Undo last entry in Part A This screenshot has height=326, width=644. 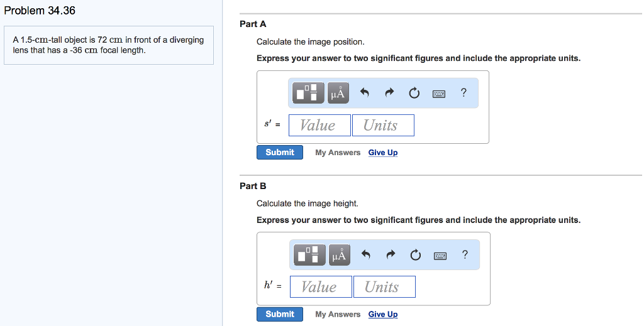364,93
